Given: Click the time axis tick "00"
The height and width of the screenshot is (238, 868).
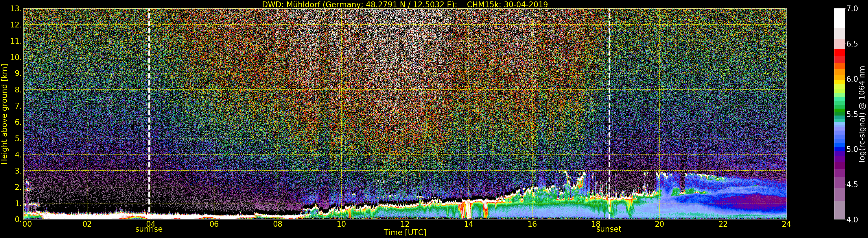Looking at the screenshot, I should point(27,224).
